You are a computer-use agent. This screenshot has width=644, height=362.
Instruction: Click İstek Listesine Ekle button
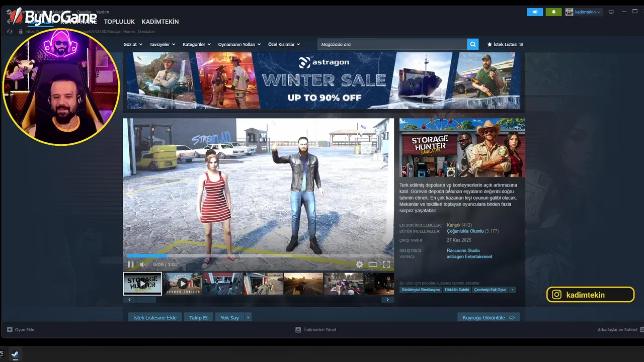click(155, 318)
